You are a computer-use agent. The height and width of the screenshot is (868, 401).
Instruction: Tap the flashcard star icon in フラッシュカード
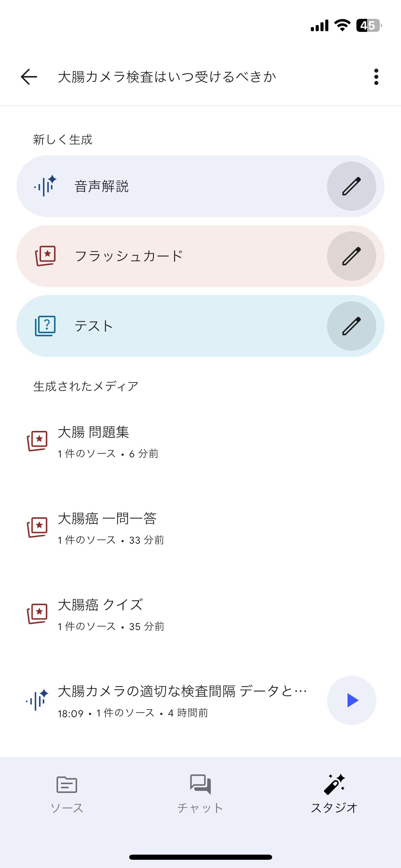pyautogui.click(x=45, y=256)
